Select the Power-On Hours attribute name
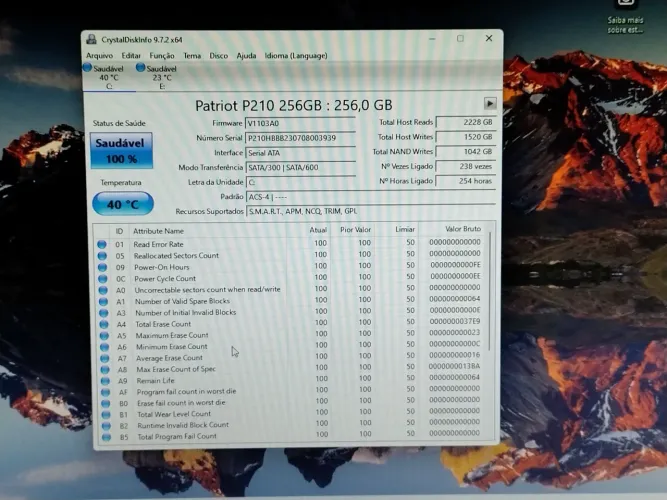667x500 pixels. click(162, 267)
